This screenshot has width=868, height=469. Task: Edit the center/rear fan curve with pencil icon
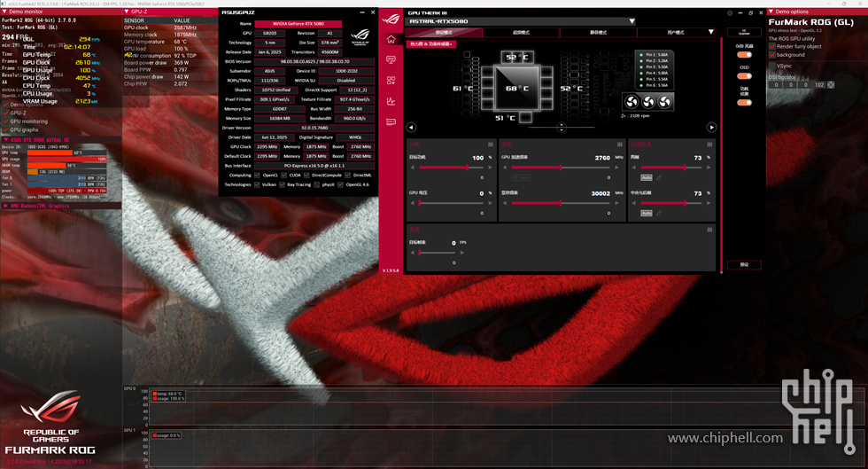coord(659,213)
